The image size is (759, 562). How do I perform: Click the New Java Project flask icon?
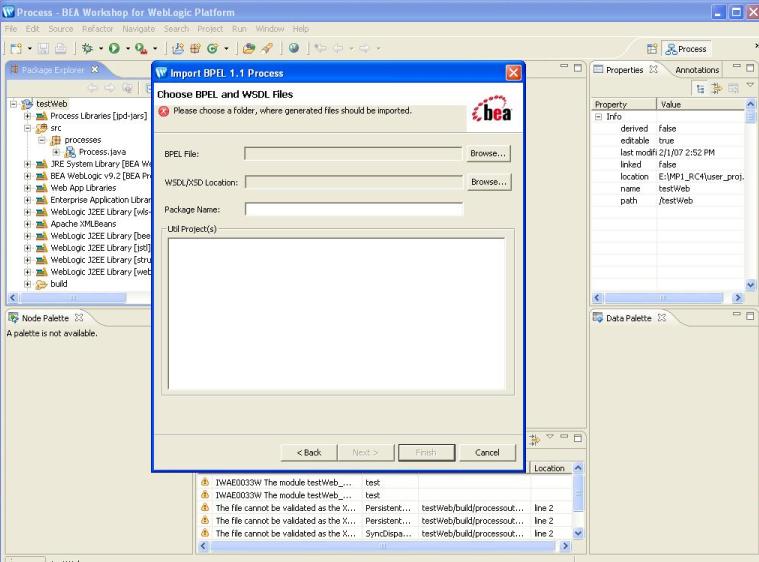(x=178, y=48)
